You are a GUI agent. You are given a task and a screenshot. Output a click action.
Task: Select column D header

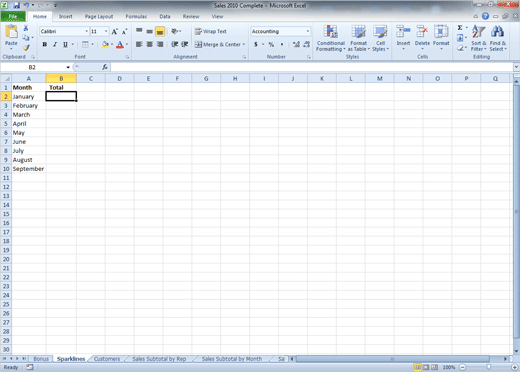[120, 79]
